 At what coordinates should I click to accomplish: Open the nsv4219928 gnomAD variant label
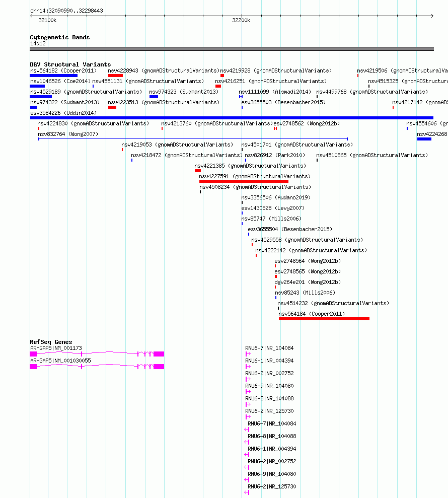pos(275,70)
